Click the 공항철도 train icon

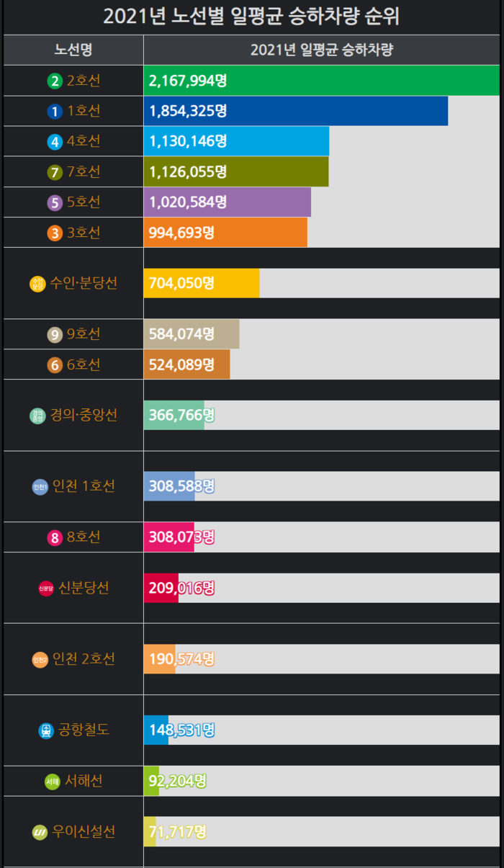pyautogui.click(x=46, y=730)
